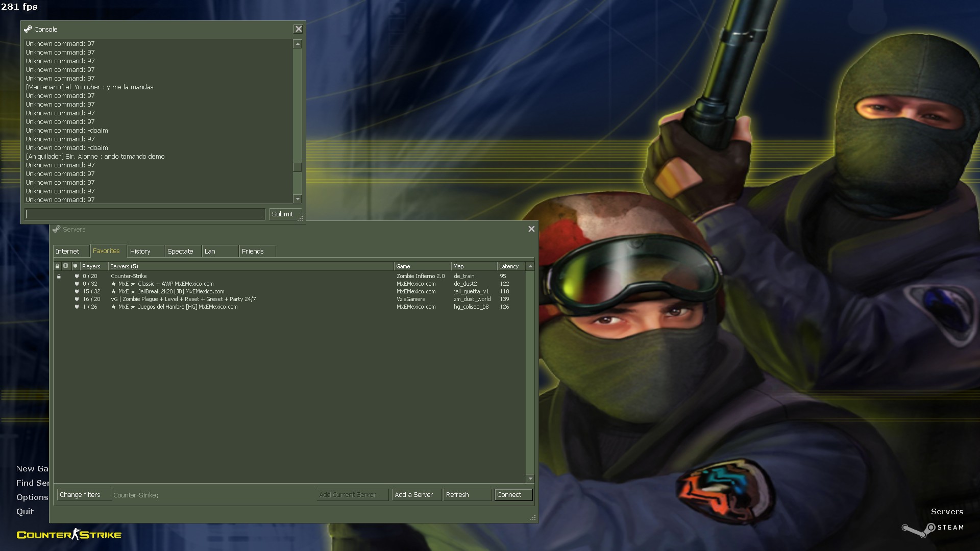Click the jail_guetta_v1 map cell
This screenshot has height=551, width=980.
tap(471, 291)
